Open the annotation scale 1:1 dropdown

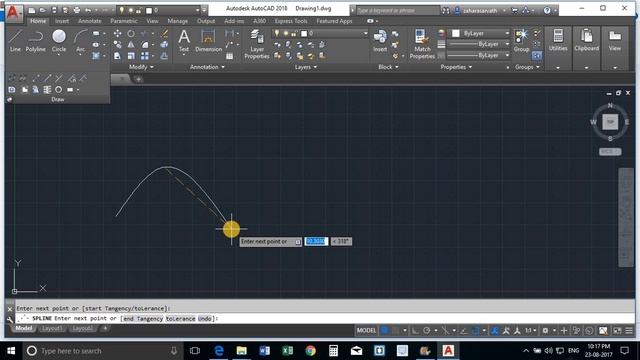pos(531,330)
